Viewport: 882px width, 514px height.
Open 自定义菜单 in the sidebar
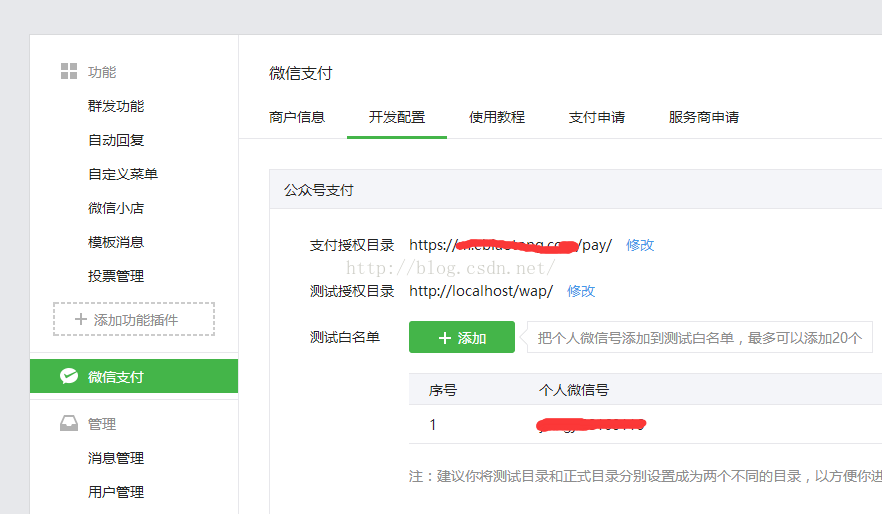(x=123, y=174)
